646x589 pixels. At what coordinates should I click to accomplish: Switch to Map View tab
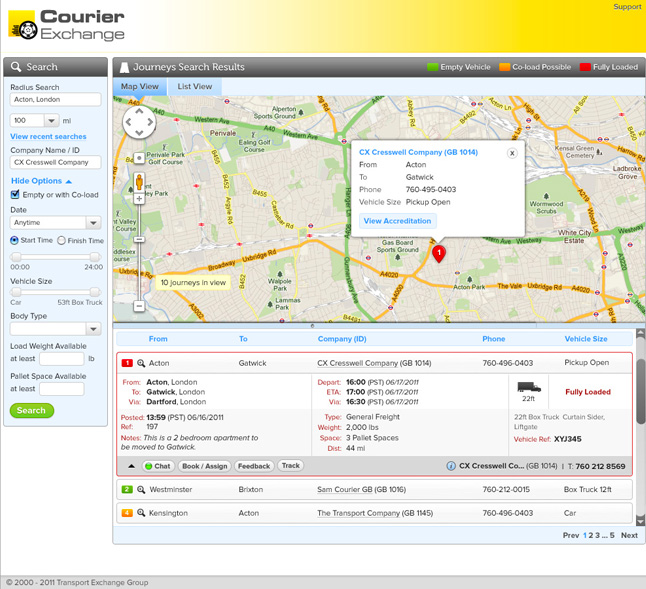pyautogui.click(x=140, y=86)
